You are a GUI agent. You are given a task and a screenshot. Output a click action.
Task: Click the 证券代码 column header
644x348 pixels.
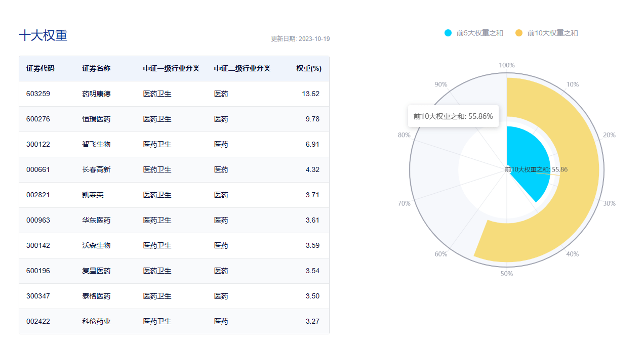[41, 69]
